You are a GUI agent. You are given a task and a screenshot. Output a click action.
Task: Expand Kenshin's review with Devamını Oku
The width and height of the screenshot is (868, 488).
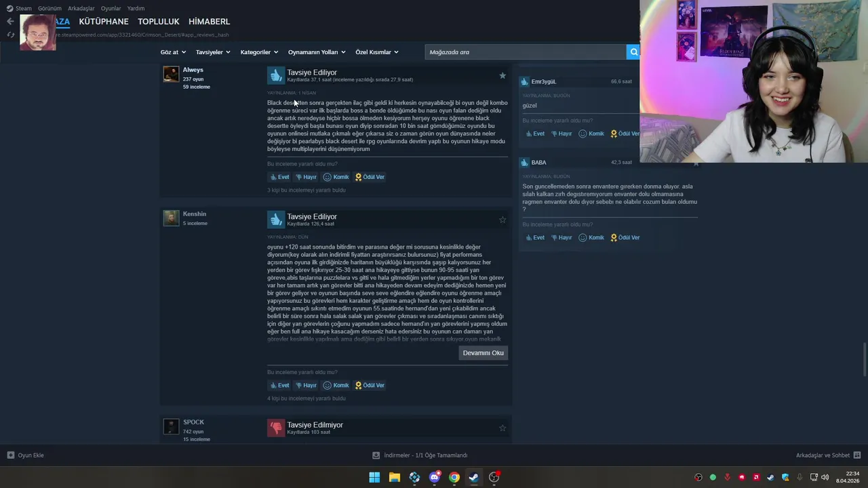483,353
